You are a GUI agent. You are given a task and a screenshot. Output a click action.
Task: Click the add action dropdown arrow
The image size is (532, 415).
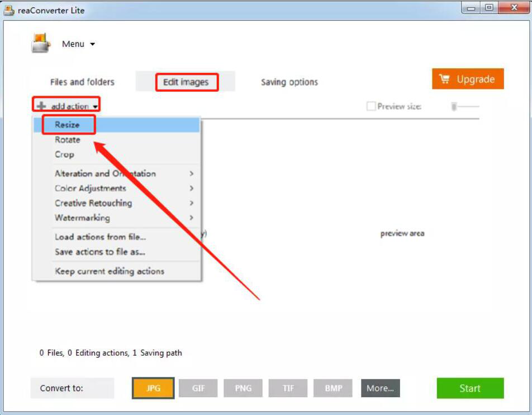[x=96, y=107]
